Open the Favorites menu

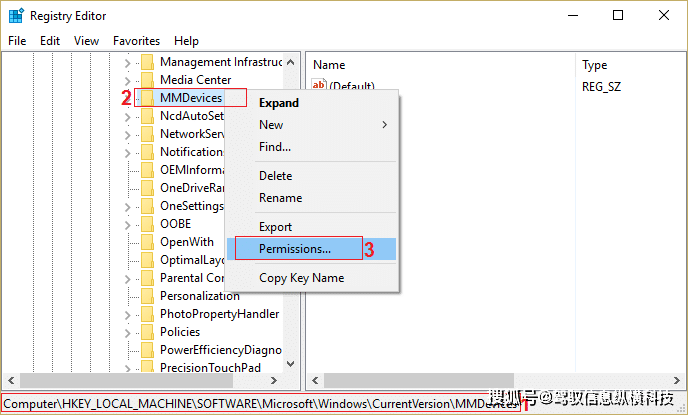136,41
